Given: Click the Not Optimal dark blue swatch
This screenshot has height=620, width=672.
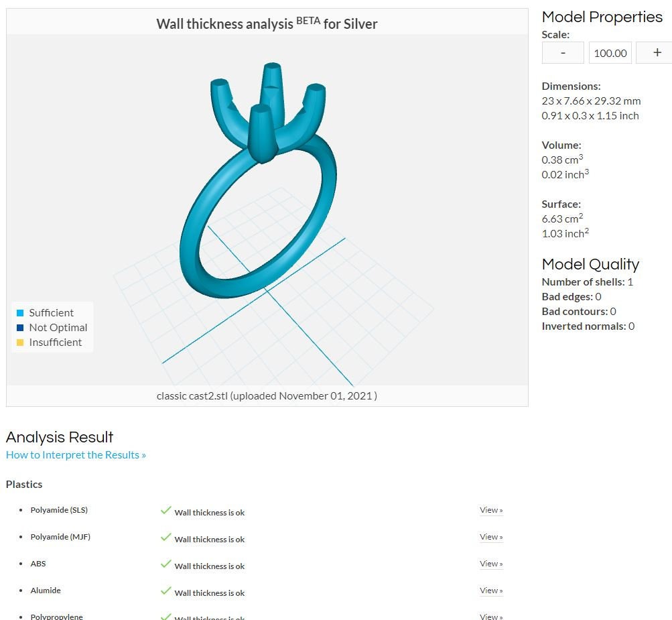Looking at the screenshot, I should [x=19, y=328].
